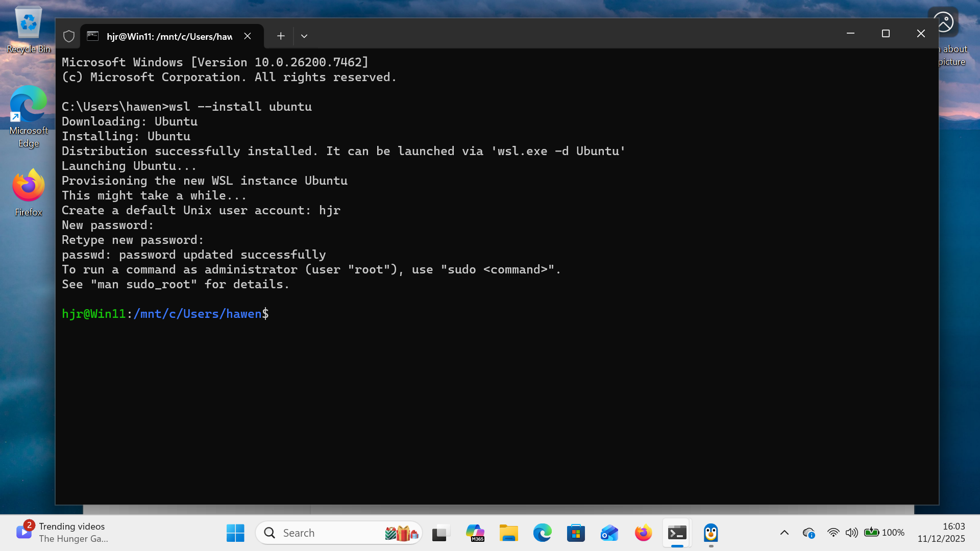
Task: Open the Start menu
Action: (235, 533)
